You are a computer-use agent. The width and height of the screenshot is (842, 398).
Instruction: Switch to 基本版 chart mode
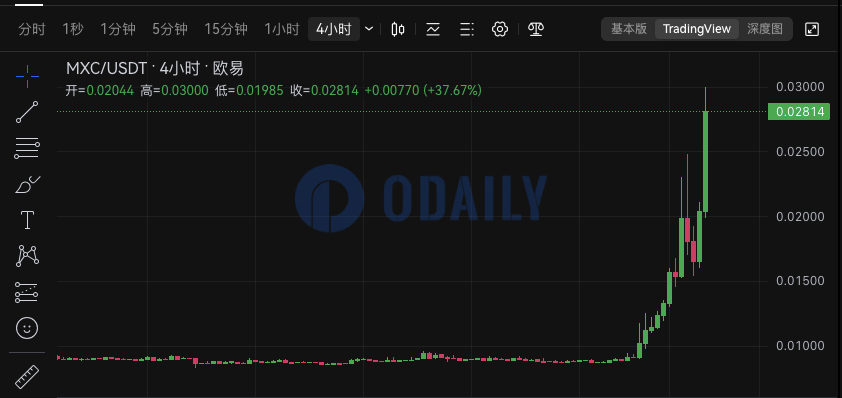click(x=629, y=29)
